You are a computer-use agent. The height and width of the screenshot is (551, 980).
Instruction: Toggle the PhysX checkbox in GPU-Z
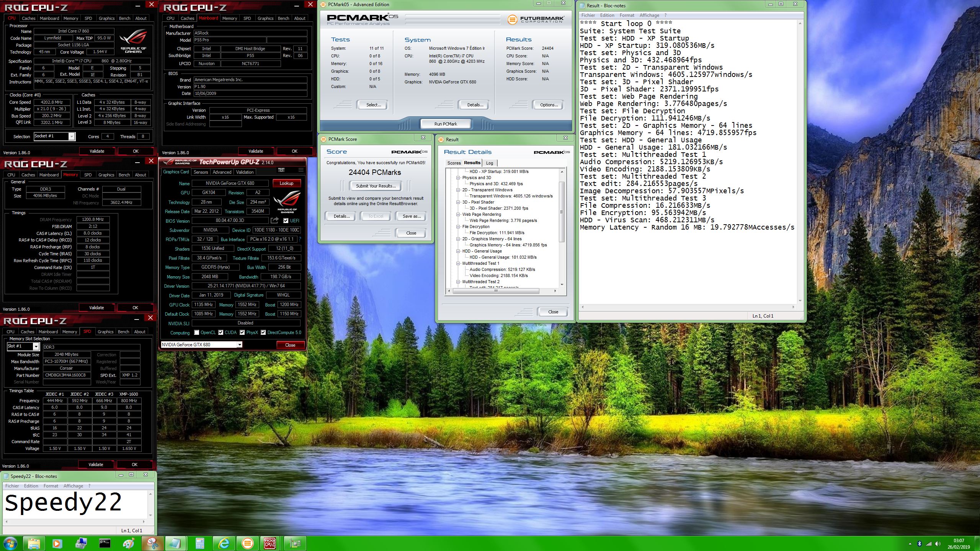242,333
